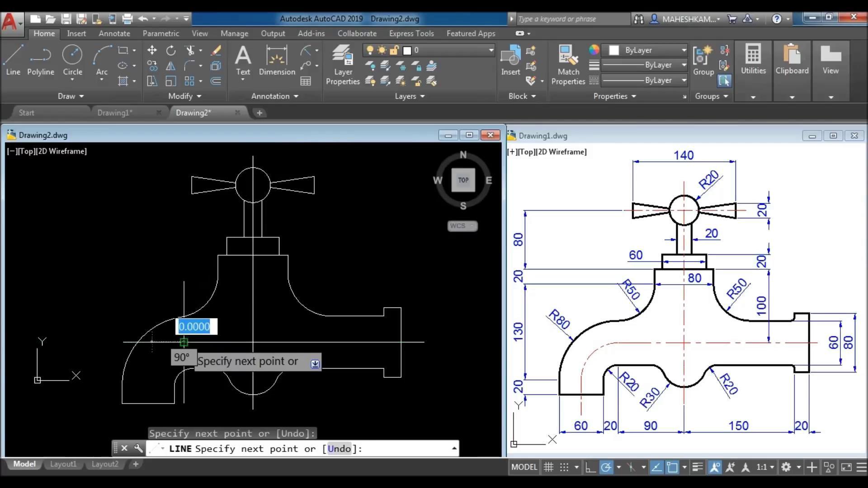Open the annotation scale 1:1 dropdown

[765, 467]
